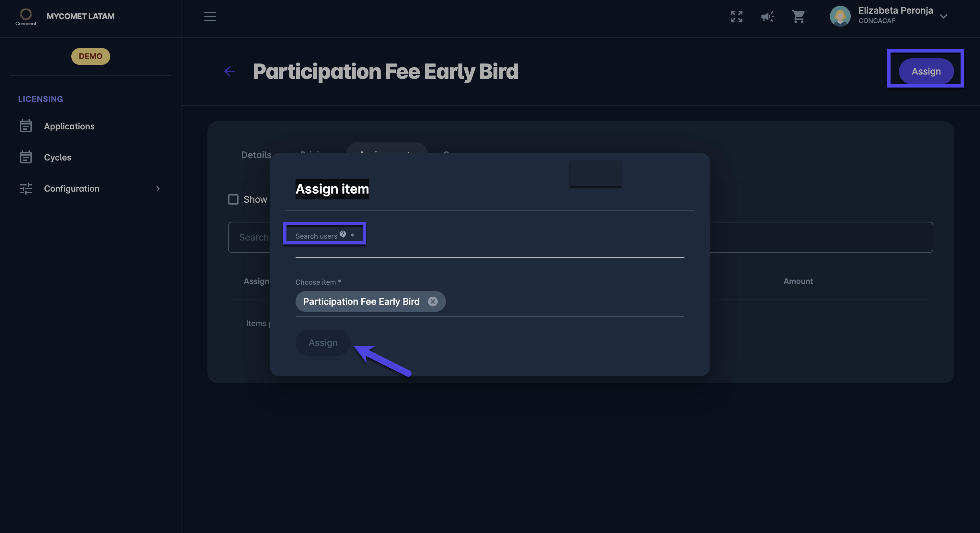Image resolution: width=980 pixels, height=533 pixels.
Task: Open Configuration in the sidebar
Action: pyautogui.click(x=72, y=189)
